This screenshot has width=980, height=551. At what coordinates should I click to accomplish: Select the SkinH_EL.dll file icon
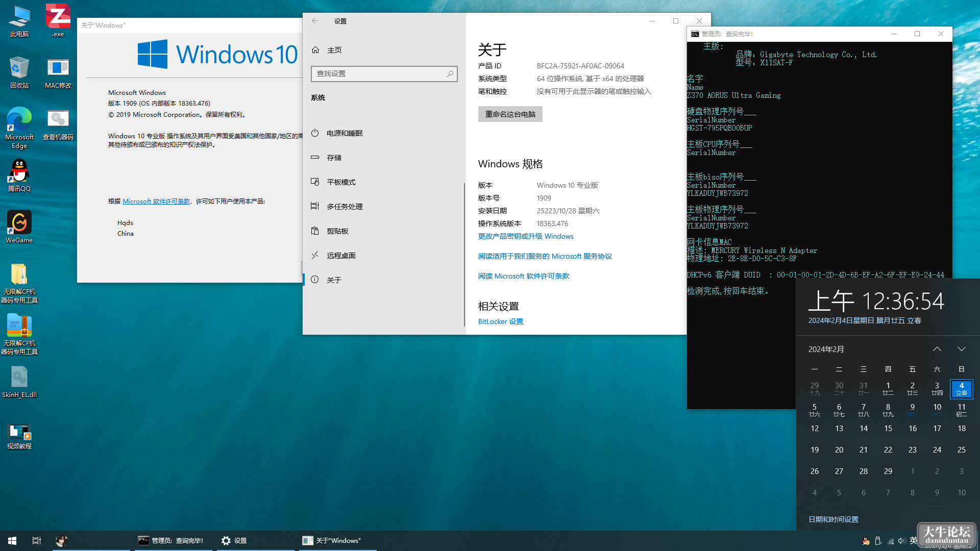click(x=19, y=382)
